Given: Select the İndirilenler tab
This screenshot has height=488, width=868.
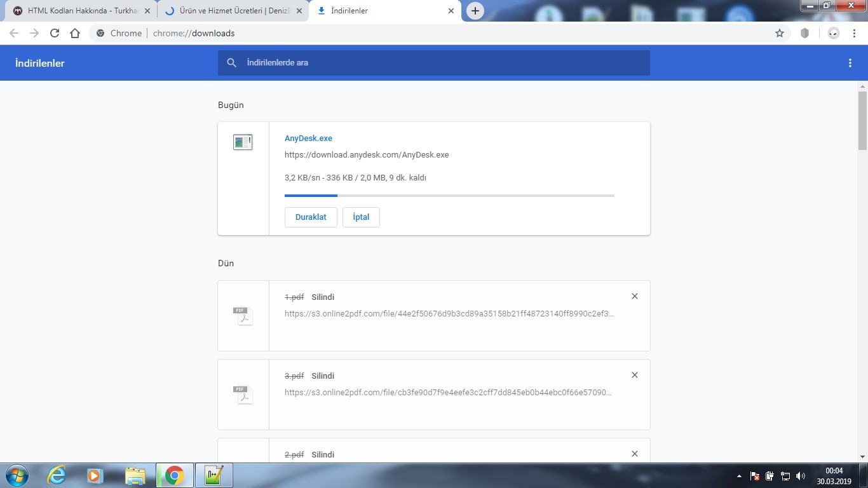Looking at the screenshot, I should point(384,11).
